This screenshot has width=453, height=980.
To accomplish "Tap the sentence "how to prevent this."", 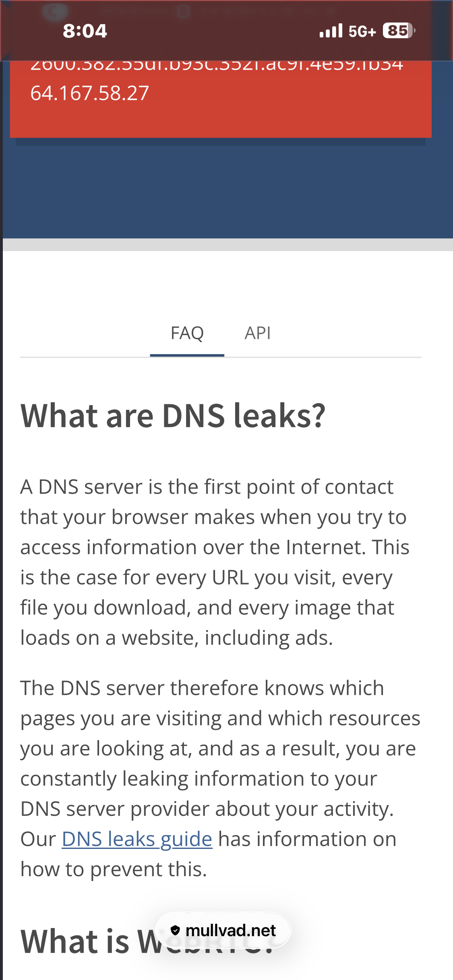I will click(114, 869).
